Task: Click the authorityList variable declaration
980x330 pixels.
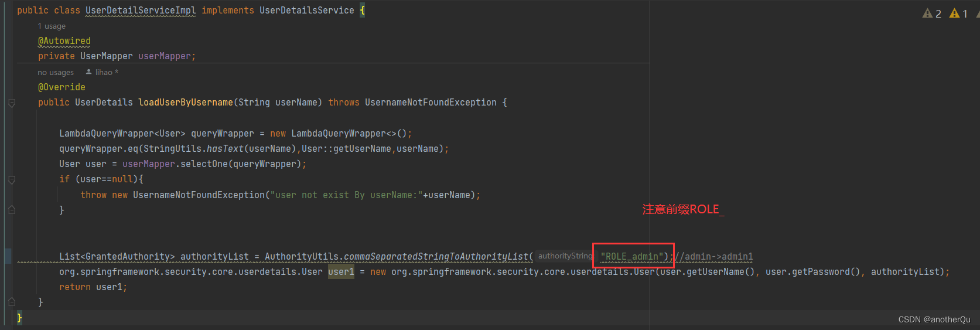Action: tap(214, 257)
